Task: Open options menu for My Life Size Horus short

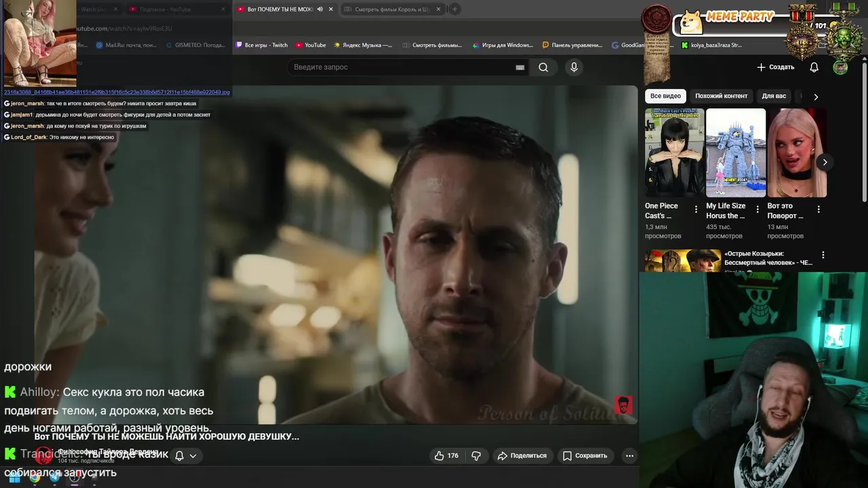Action: click(x=757, y=210)
